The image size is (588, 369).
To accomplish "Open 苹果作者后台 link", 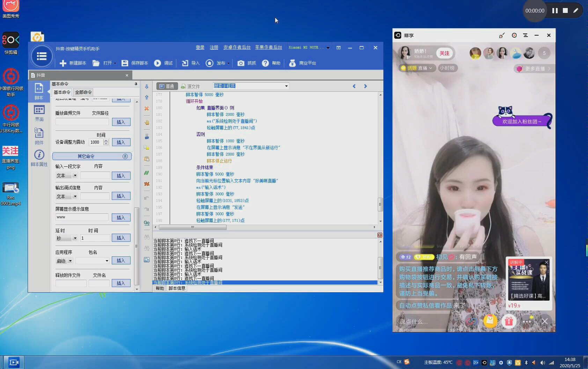I will [x=269, y=47].
